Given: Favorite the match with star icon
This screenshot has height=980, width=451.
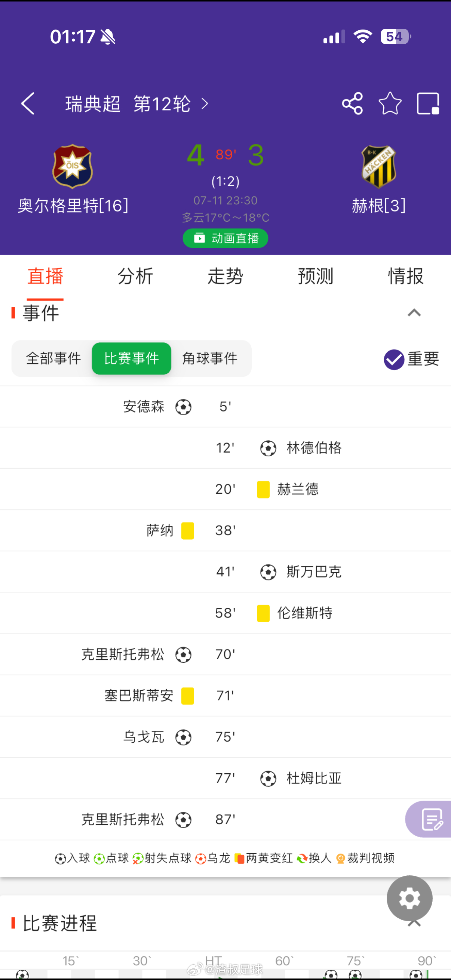Looking at the screenshot, I should (x=390, y=104).
